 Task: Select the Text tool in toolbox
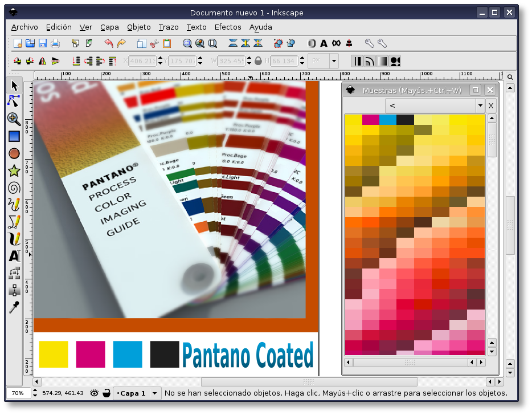tap(14, 256)
